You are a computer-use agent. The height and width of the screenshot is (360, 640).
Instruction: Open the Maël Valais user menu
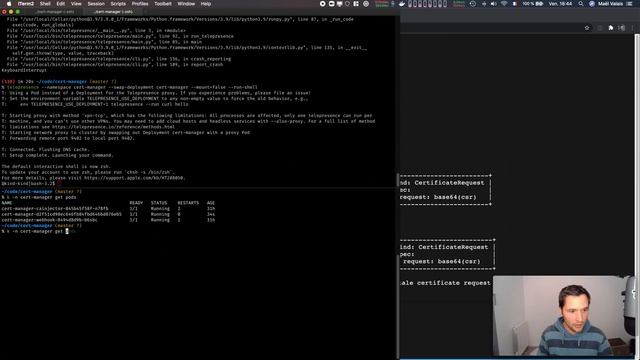point(611,4)
